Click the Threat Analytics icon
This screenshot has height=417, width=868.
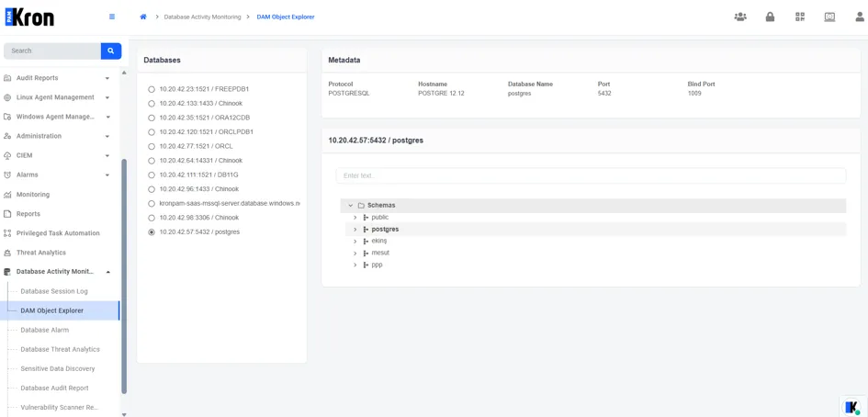pos(7,253)
